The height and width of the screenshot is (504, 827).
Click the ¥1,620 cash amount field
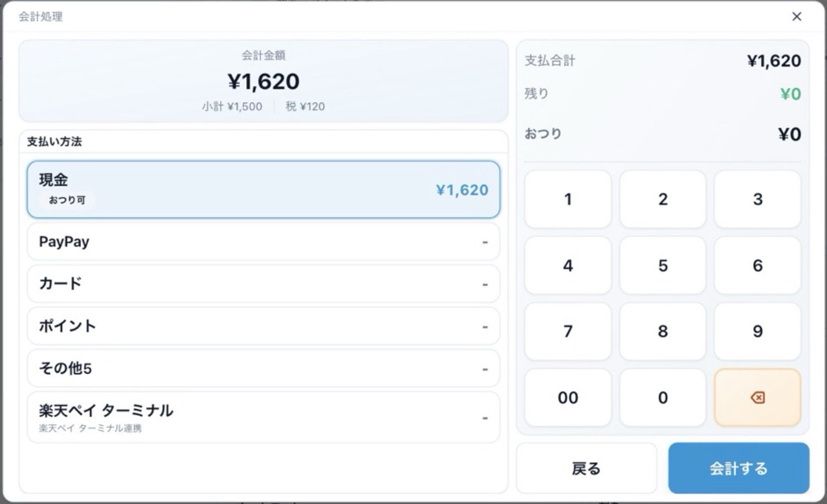(462, 190)
